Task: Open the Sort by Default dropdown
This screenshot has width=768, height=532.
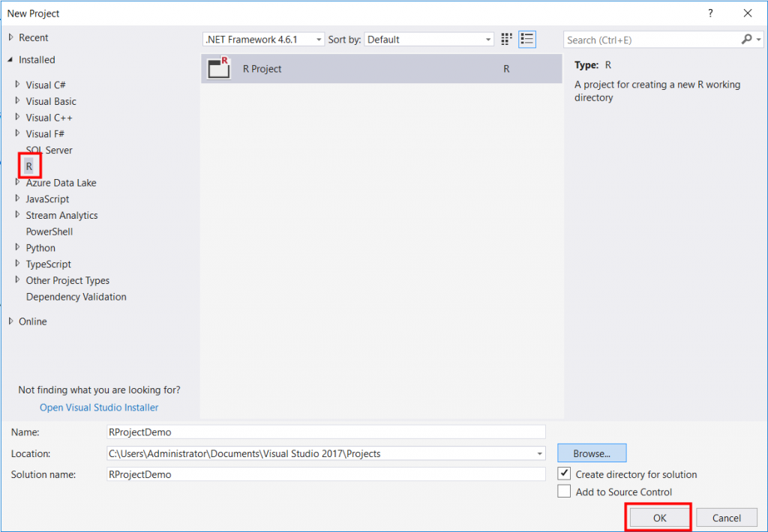Action: click(429, 40)
